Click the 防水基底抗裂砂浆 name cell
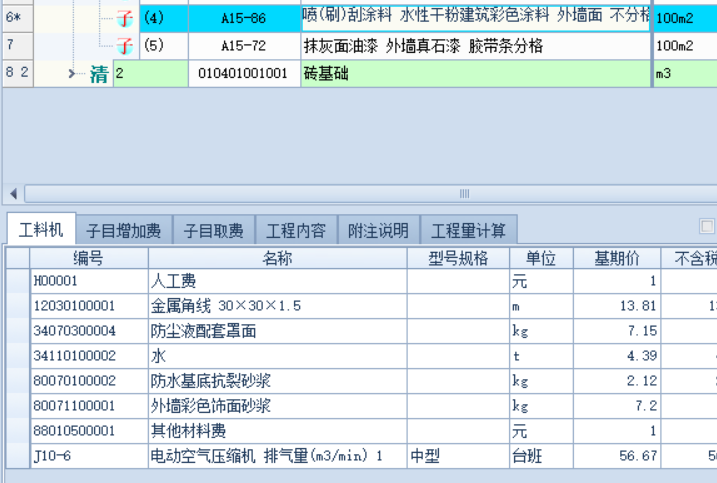 point(278,381)
